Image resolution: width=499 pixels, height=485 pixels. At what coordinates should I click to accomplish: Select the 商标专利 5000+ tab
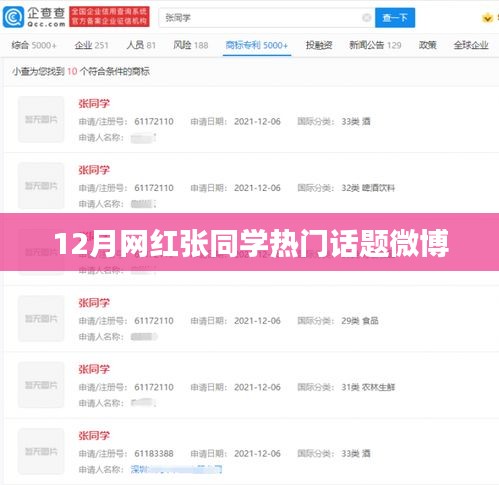point(256,45)
